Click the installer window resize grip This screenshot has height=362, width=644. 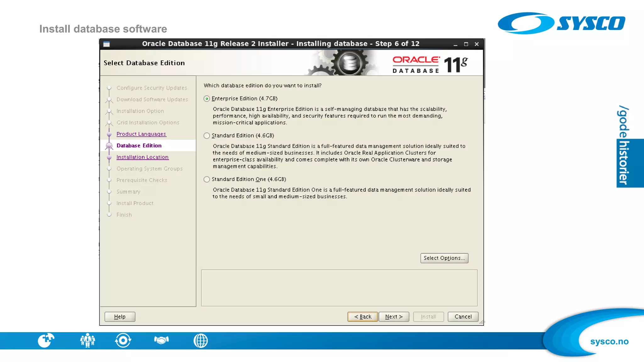pos(481,323)
